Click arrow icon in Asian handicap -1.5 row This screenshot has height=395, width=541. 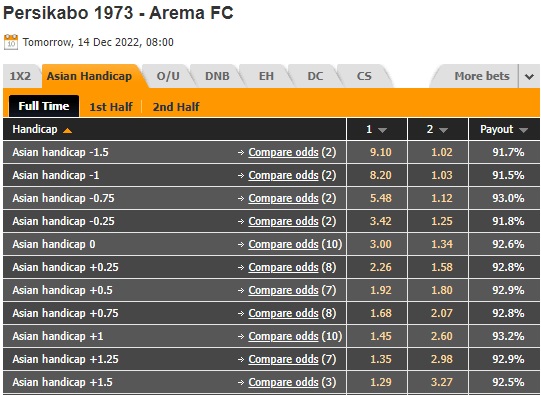pos(241,152)
